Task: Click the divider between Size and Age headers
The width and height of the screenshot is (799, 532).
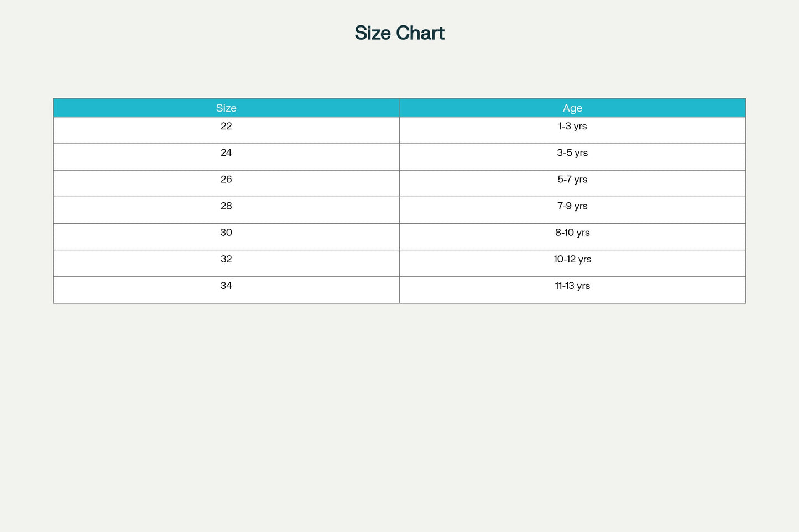Action: pyautogui.click(x=399, y=108)
